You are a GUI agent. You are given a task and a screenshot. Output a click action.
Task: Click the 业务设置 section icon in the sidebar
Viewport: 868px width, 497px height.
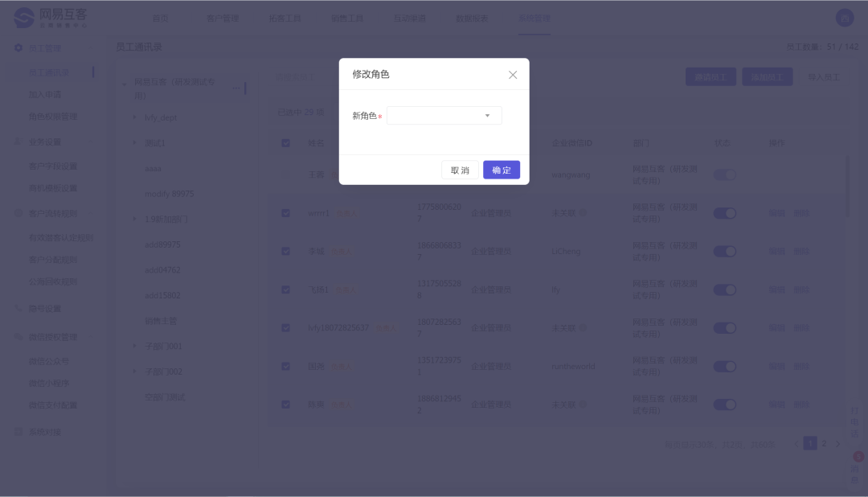(x=18, y=143)
